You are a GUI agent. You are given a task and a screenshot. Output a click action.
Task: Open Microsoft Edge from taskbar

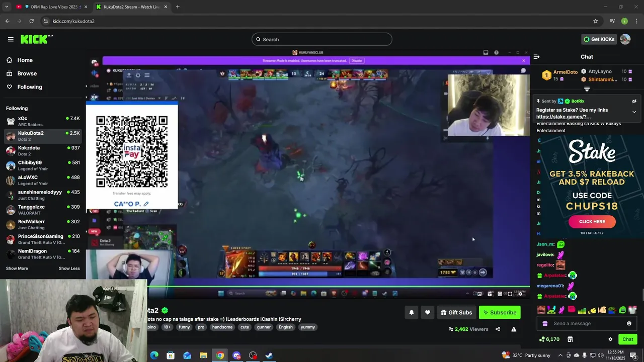tap(154, 355)
